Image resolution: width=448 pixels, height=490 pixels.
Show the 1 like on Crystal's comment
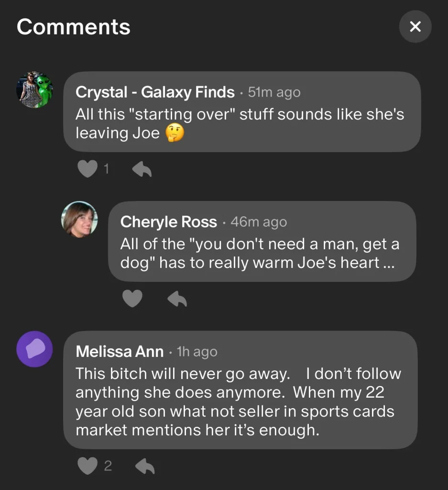point(107,168)
